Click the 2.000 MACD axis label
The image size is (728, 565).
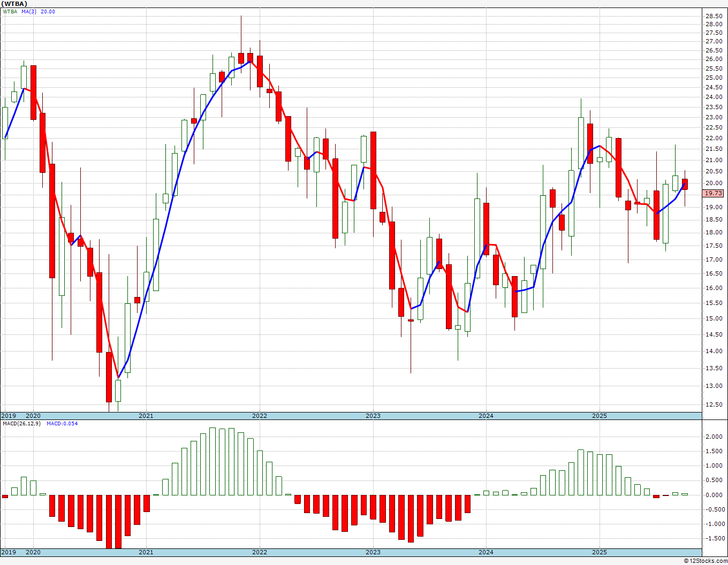715,437
